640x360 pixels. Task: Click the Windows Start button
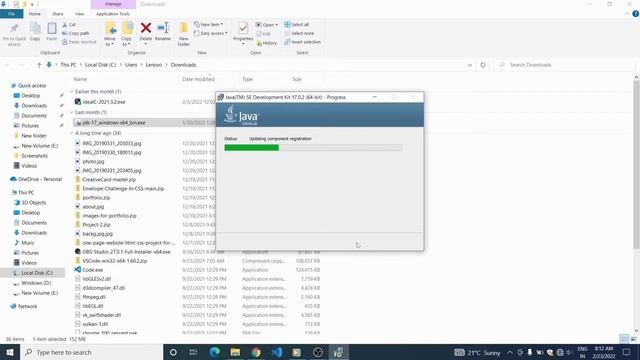10,352
